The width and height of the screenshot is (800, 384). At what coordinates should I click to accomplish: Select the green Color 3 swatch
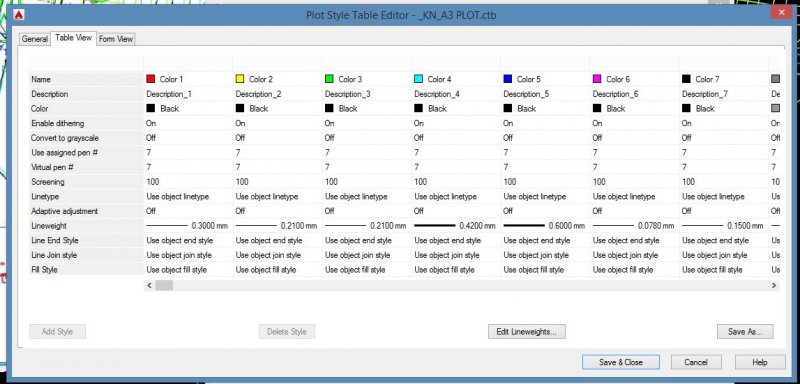(x=329, y=79)
